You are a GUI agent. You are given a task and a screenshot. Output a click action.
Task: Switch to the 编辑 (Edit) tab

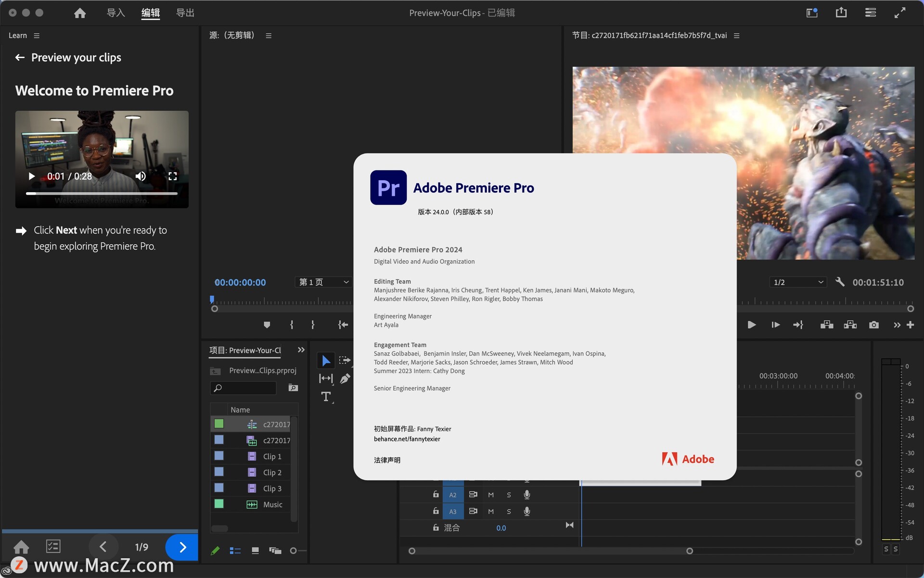151,13
